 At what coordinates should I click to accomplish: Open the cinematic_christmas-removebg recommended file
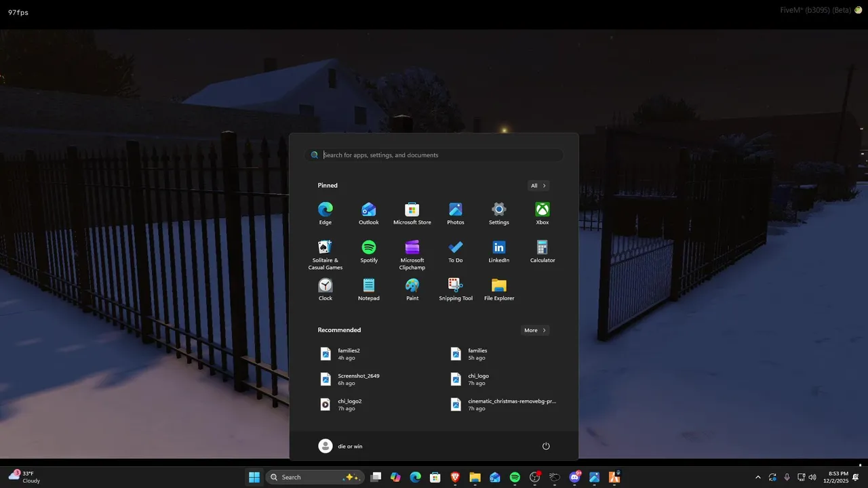click(x=503, y=405)
